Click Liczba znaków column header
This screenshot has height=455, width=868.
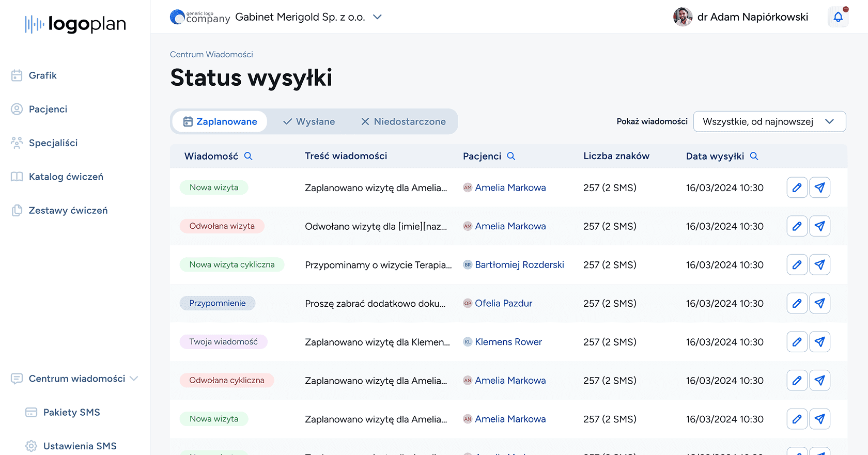616,156
